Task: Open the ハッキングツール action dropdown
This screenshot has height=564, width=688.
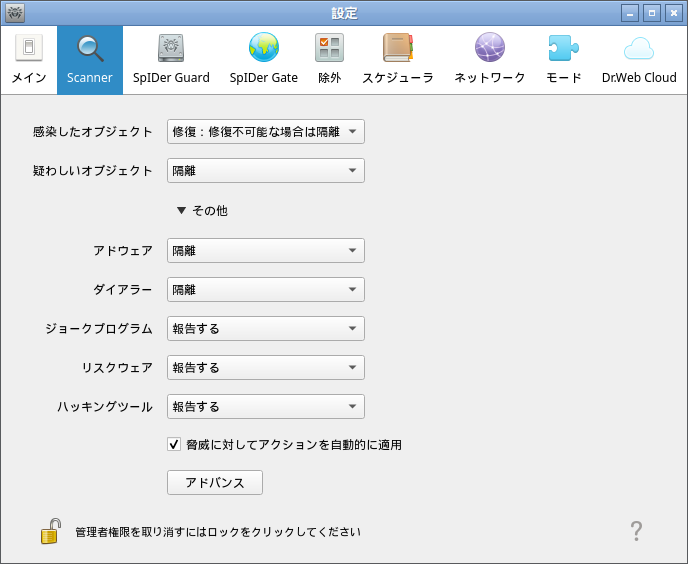Action: [x=266, y=407]
